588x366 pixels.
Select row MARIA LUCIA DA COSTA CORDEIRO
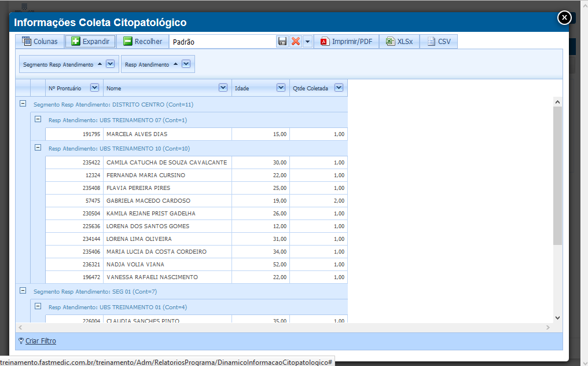(197, 252)
